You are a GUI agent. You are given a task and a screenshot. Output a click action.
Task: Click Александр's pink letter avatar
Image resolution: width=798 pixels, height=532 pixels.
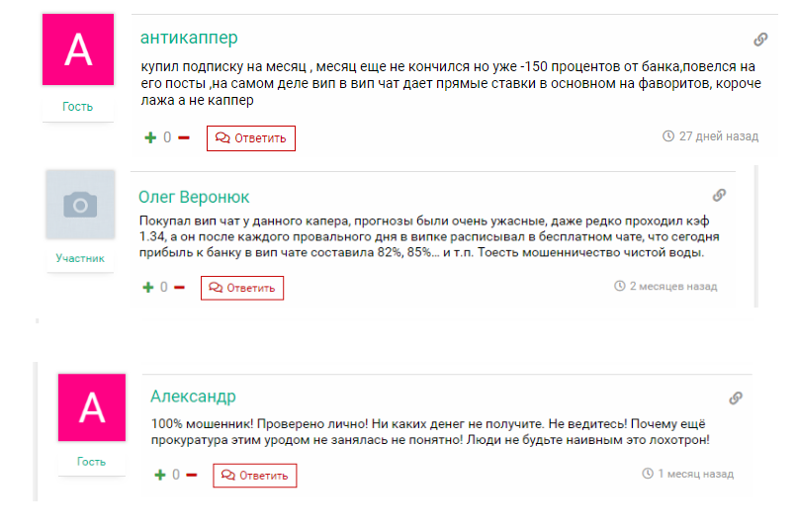click(92, 407)
